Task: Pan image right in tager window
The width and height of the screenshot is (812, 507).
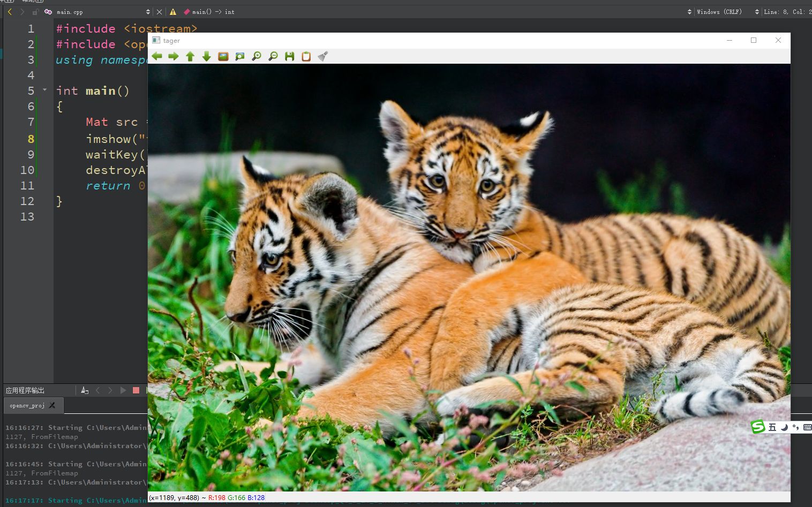Action: point(174,56)
